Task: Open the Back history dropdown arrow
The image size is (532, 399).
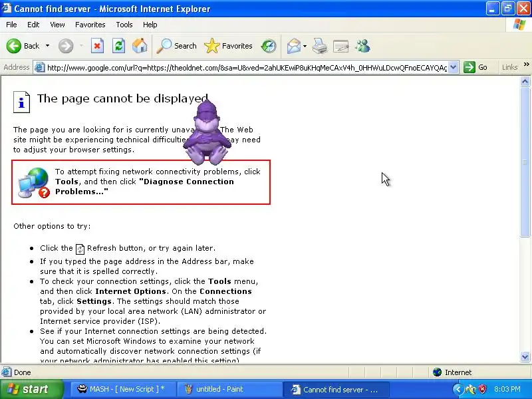Action: (x=47, y=46)
